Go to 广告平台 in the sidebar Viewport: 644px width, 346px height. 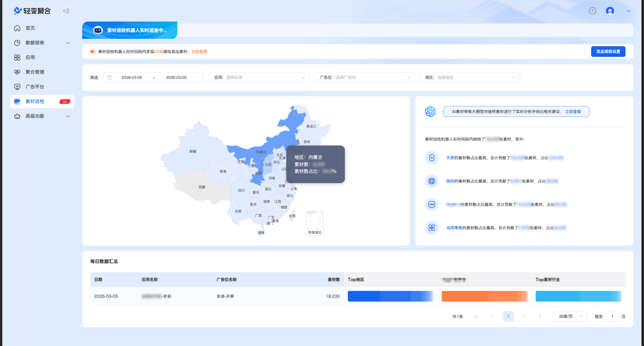coord(35,87)
